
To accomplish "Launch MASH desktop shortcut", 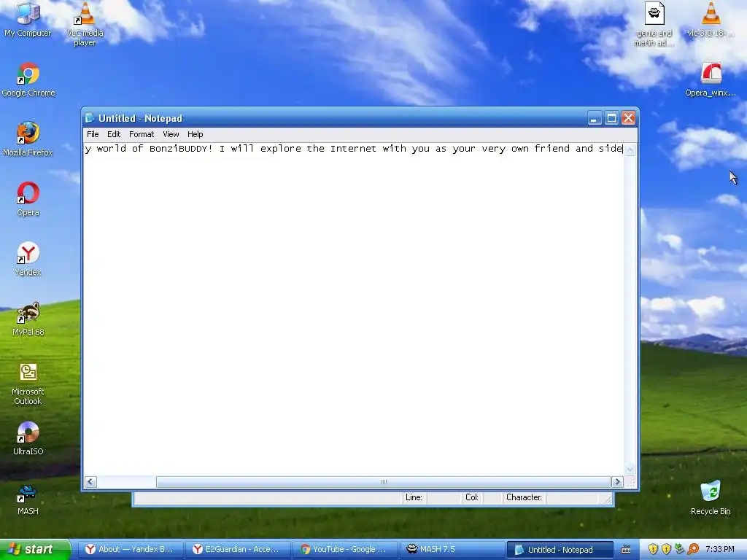I will pyautogui.click(x=28, y=499).
